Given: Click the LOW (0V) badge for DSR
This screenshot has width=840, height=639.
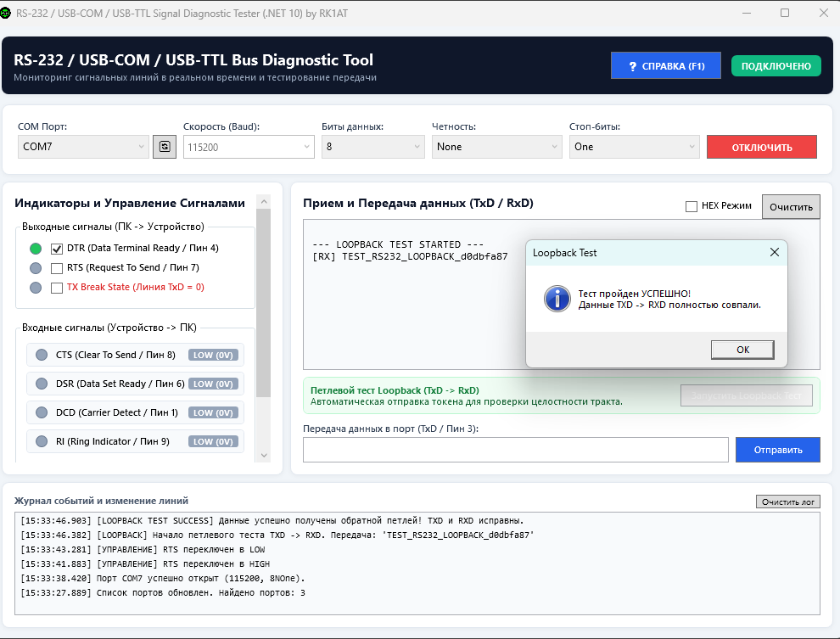Looking at the screenshot, I should (x=213, y=384).
